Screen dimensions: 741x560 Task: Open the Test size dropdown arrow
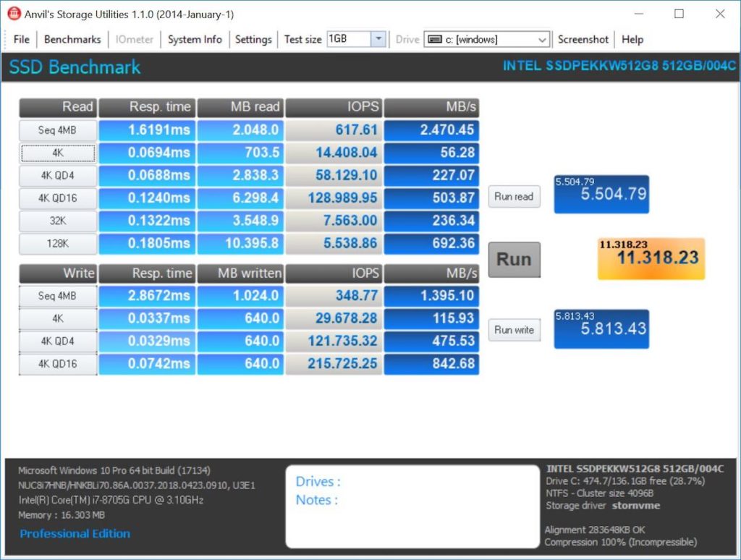point(378,39)
